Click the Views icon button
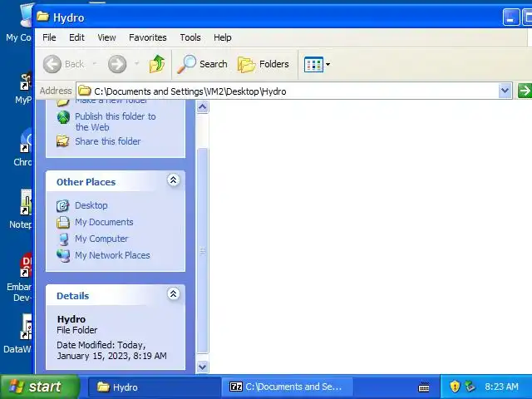 click(313, 64)
